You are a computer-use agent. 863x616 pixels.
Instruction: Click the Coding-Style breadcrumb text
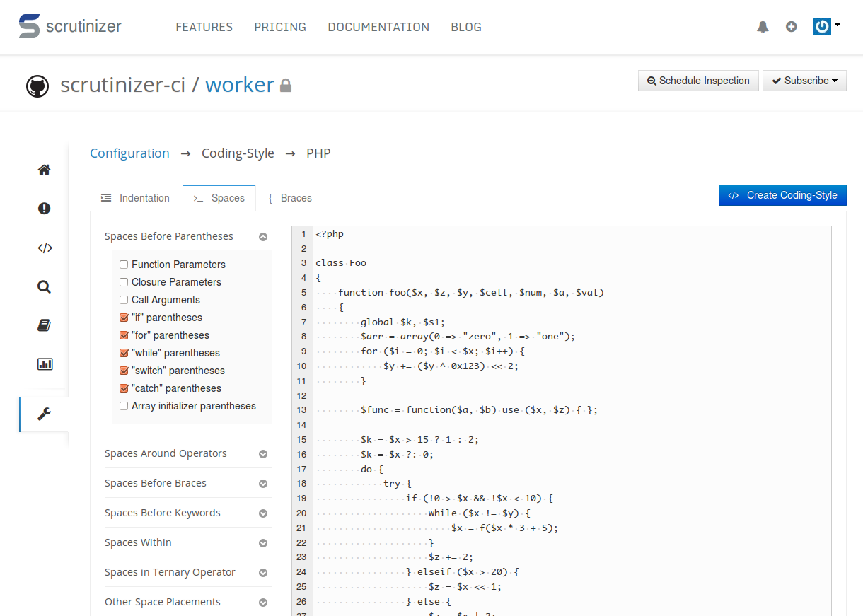pyautogui.click(x=238, y=153)
